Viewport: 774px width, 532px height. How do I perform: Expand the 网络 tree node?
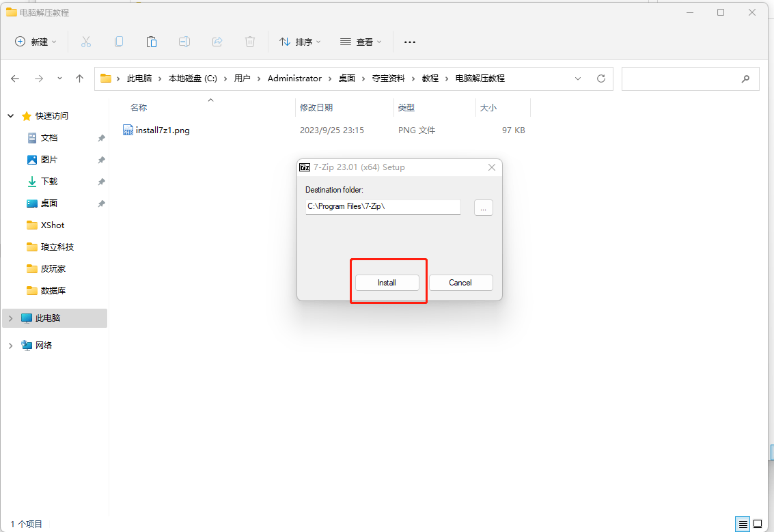(x=11, y=346)
